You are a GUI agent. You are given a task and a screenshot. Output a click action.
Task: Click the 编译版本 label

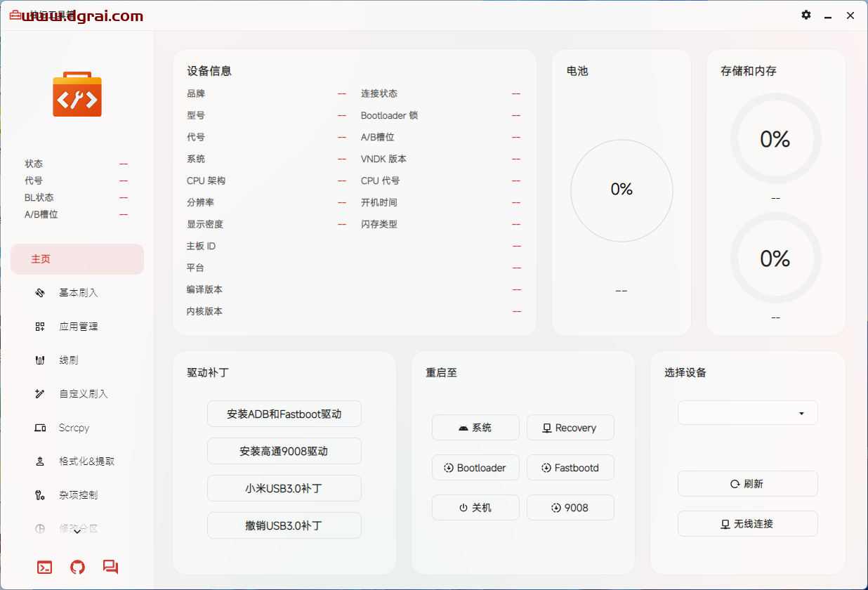(205, 289)
